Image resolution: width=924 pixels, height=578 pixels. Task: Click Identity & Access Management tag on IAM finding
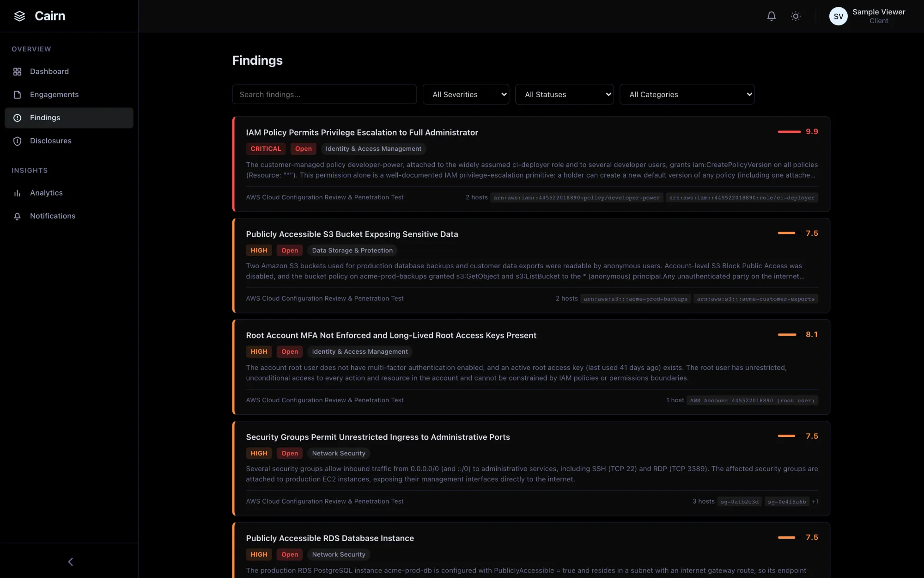(373, 149)
